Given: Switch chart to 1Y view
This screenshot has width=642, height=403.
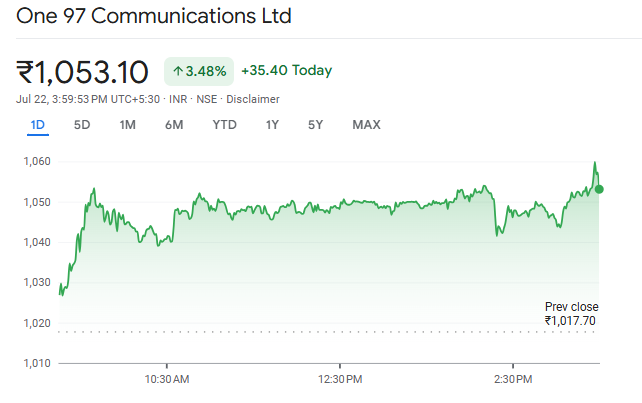Looking at the screenshot, I should click(x=272, y=125).
